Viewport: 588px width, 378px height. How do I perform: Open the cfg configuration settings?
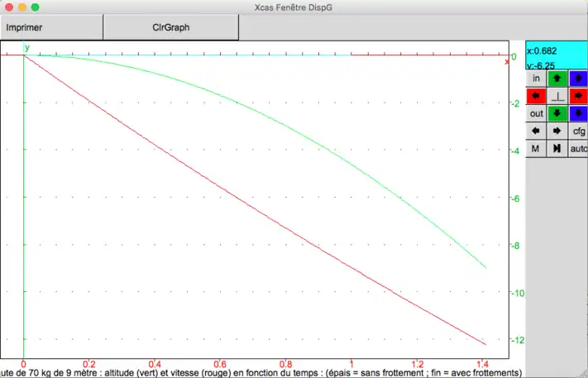pos(578,131)
